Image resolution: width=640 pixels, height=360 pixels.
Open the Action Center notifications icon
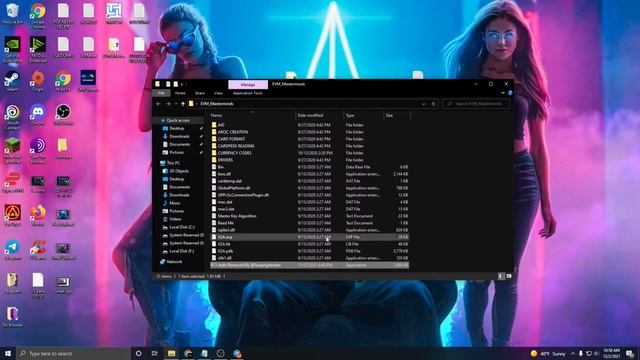tap(630, 353)
